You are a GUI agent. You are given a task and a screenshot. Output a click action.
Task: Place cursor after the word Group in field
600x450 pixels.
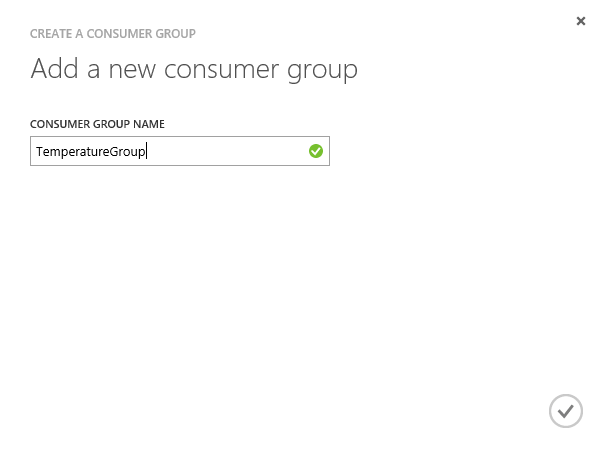click(x=147, y=152)
